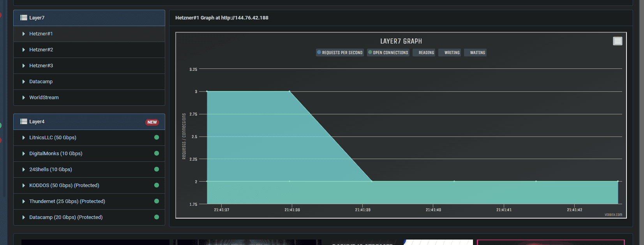Click the Hetzner#1 Graph URL heading
This screenshot has height=245, width=644.
(x=222, y=17)
